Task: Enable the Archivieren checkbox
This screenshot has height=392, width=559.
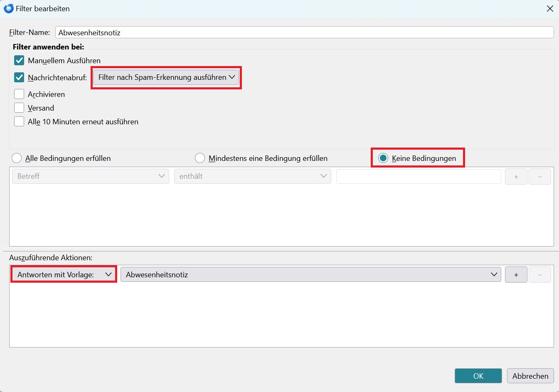Action: [x=19, y=94]
